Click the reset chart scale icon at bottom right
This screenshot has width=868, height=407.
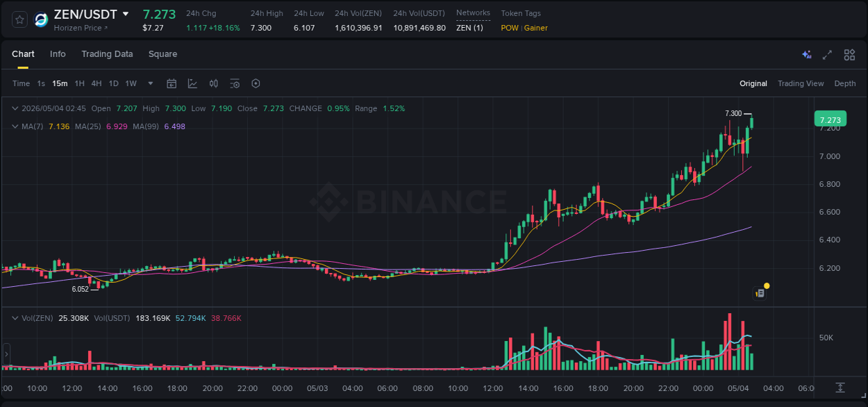click(840, 388)
